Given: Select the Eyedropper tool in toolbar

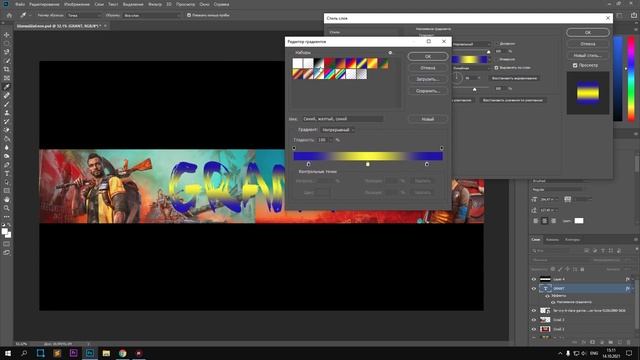Looking at the screenshot, I should [x=7, y=87].
